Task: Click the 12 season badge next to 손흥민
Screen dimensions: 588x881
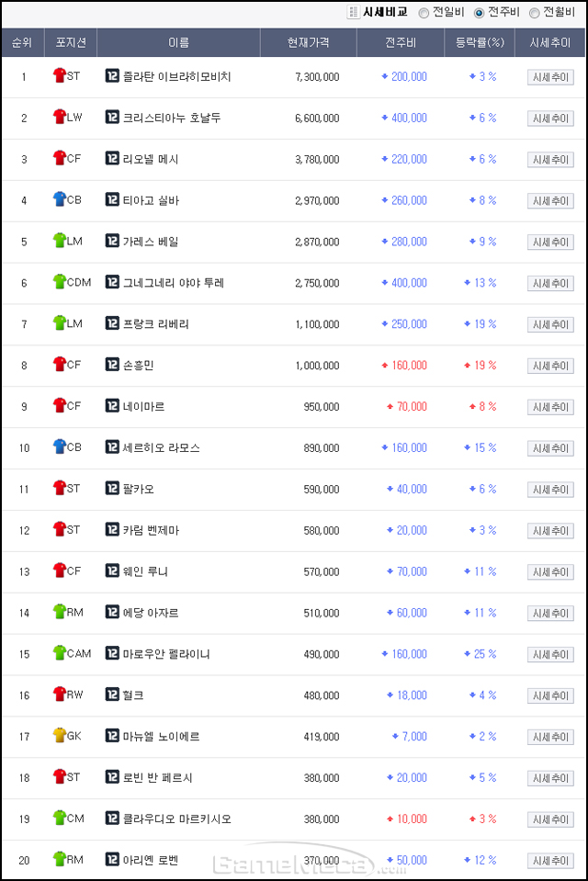Action: 112,365
